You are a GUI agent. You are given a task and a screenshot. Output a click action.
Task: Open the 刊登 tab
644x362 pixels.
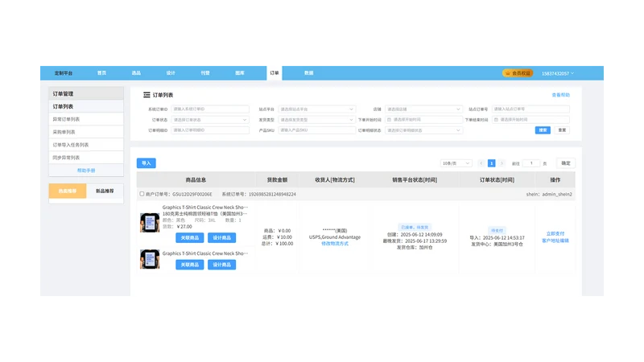205,73
